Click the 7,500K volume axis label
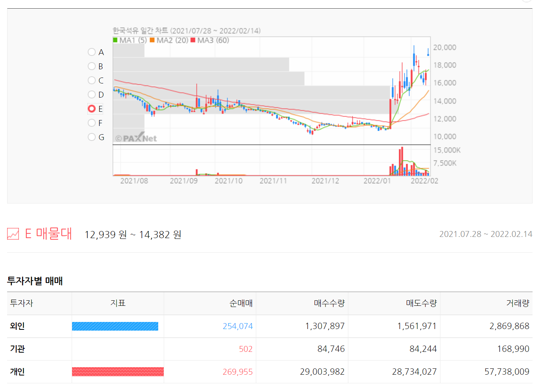 click(445, 163)
